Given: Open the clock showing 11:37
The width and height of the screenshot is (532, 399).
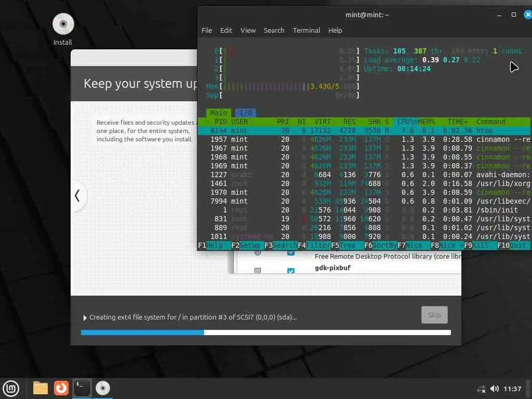Looking at the screenshot, I should (512, 389).
